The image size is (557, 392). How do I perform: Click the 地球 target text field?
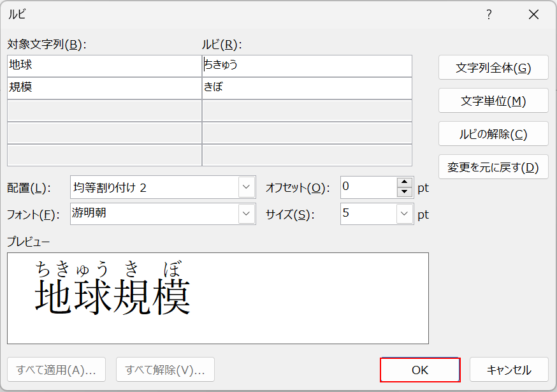click(x=104, y=66)
